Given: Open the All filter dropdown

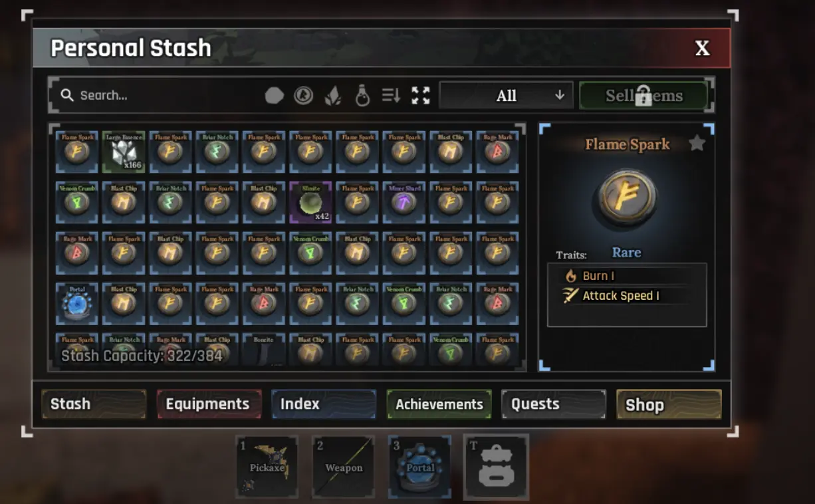Looking at the screenshot, I should [x=507, y=96].
